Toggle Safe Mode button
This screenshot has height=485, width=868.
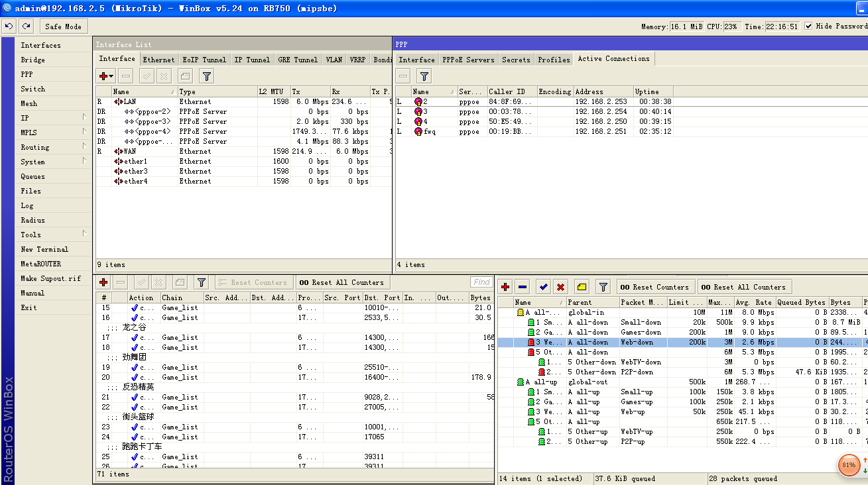point(64,27)
